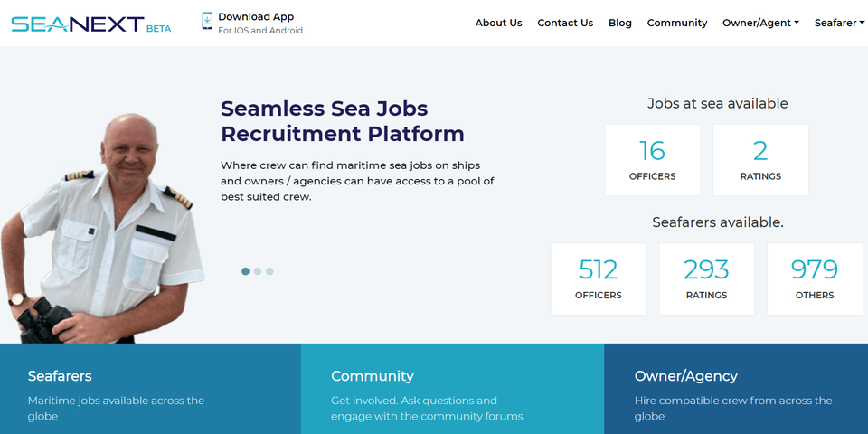Expand the Seafarer dropdown menu
This screenshot has width=868, height=434.
(x=839, y=23)
